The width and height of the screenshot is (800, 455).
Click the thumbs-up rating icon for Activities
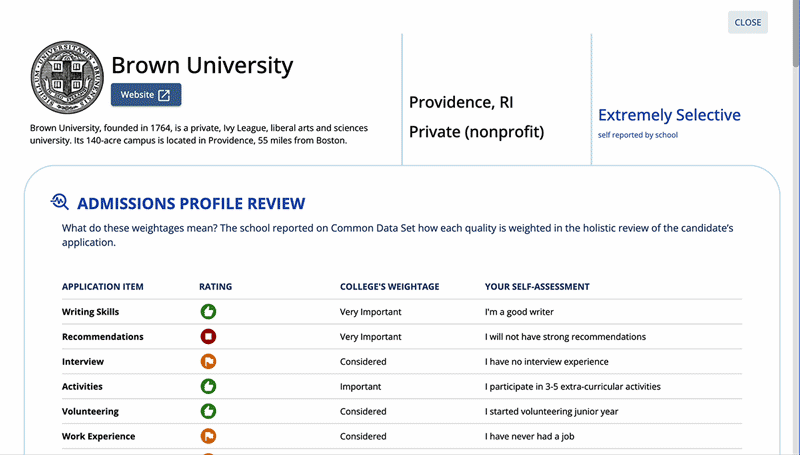[x=209, y=386]
